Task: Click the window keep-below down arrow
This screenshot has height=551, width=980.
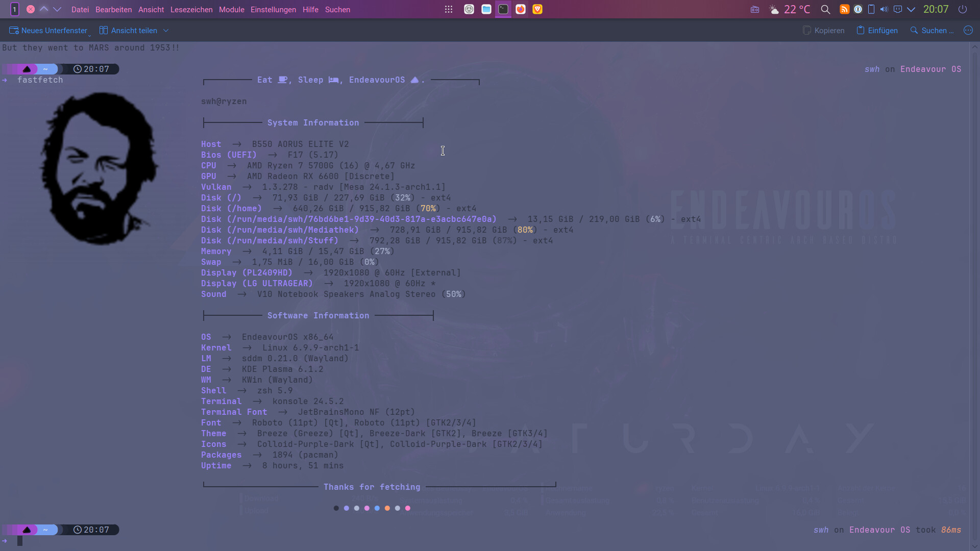Action: click(57, 9)
